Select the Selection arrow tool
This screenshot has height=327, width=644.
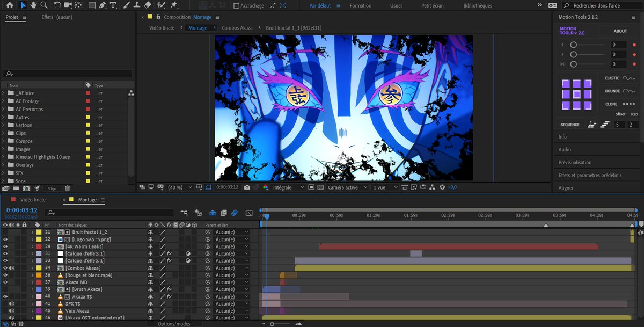point(23,5)
